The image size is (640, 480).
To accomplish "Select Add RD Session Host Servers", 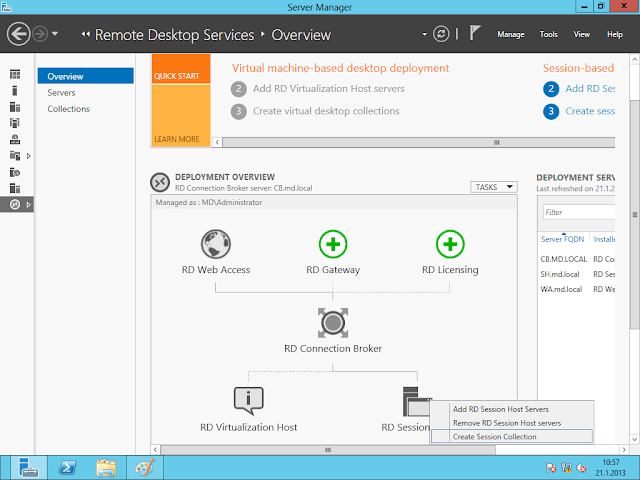I will [x=501, y=409].
